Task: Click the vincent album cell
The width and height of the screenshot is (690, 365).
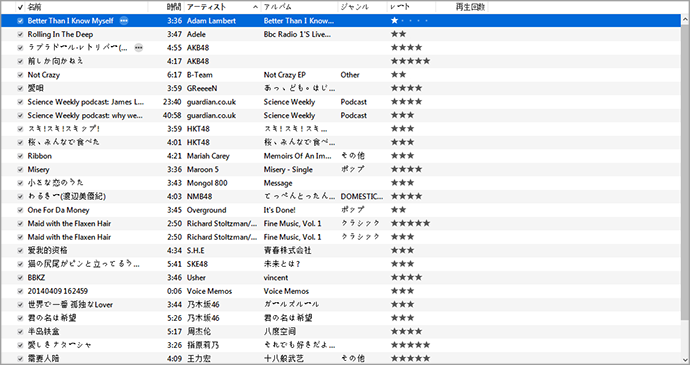Action: [276, 277]
